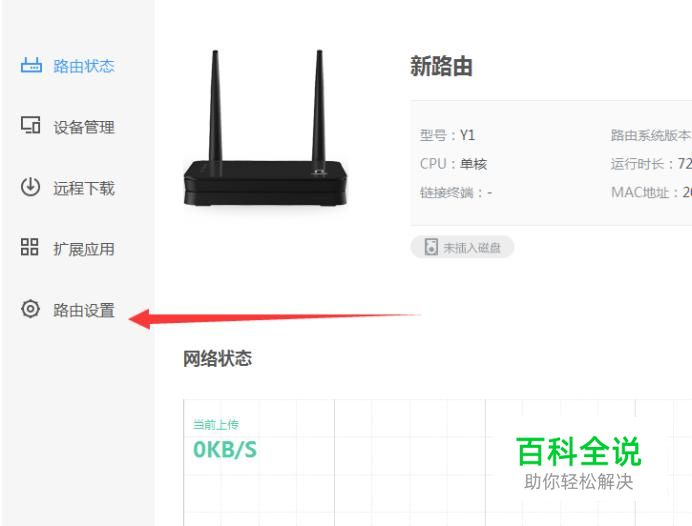Viewport: 692px width, 526px height.
Task: Click the 0KB/S upload speed value
Action: pyautogui.click(x=225, y=450)
